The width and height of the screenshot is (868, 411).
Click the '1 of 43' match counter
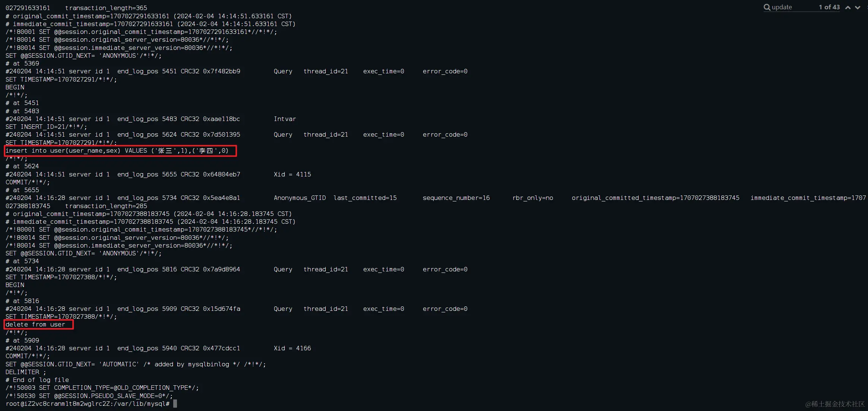pyautogui.click(x=829, y=7)
